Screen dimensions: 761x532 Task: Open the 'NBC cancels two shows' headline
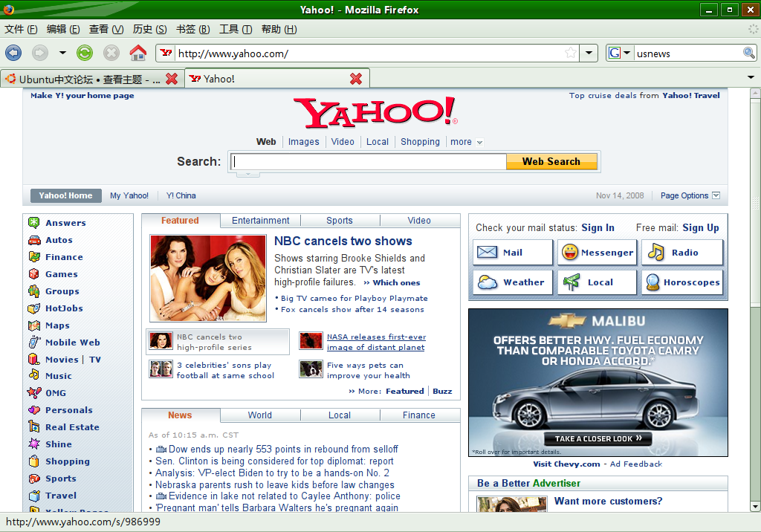(343, 241)
